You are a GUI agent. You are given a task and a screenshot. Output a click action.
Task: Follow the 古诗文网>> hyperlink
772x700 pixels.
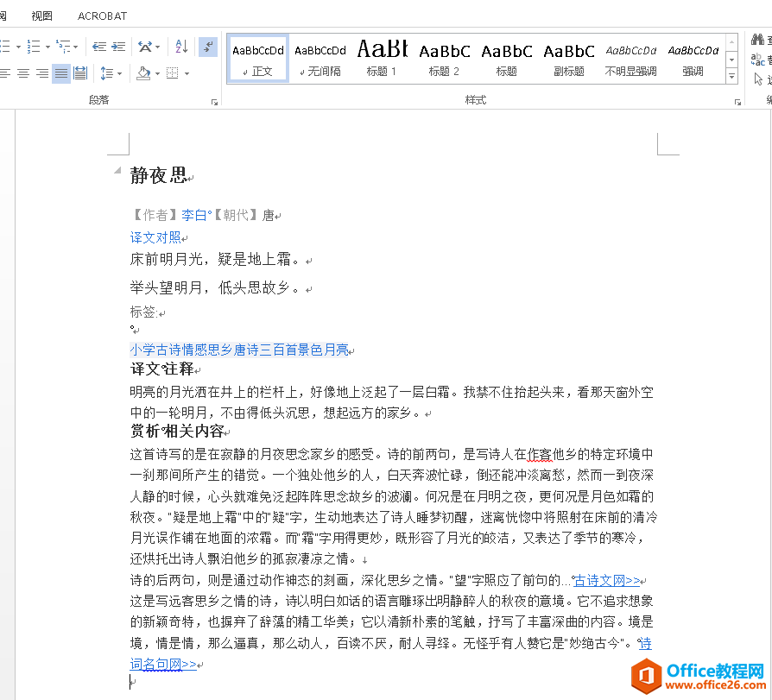606,580
